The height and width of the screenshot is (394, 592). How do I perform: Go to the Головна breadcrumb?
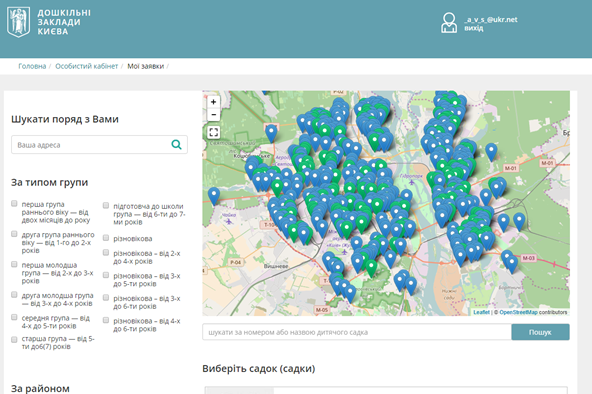(32, 66)
